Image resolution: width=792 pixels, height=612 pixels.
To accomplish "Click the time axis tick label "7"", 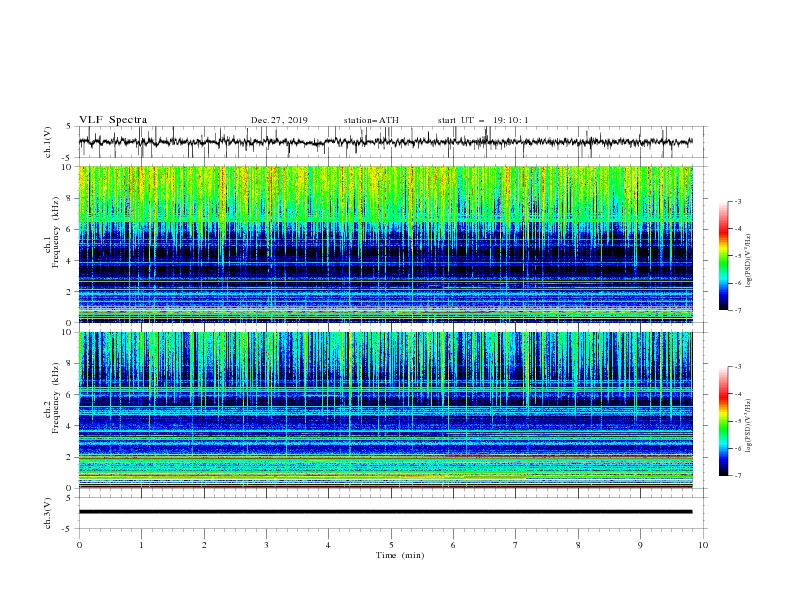I will 516,545.
